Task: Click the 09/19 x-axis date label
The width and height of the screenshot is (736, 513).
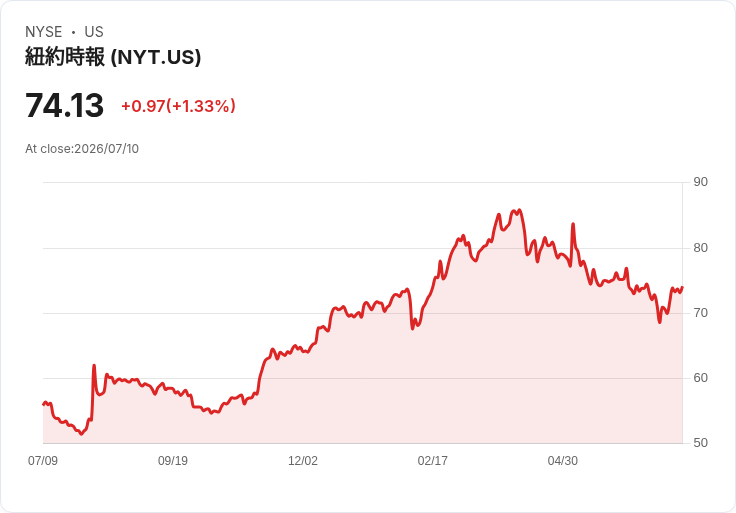Action: (x=173, y=460)
